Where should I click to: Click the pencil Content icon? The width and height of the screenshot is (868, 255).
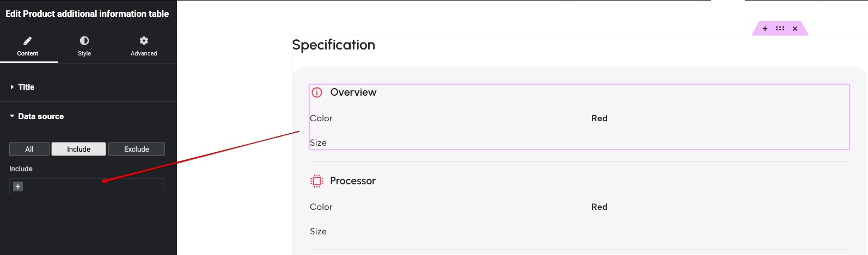[x=28, y=41]
